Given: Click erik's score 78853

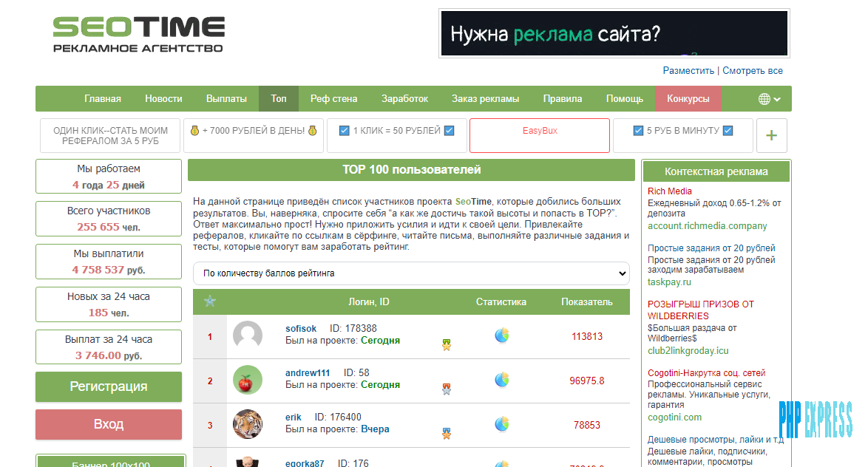Looking at the screenshot, I should click(x=587, y=425).
